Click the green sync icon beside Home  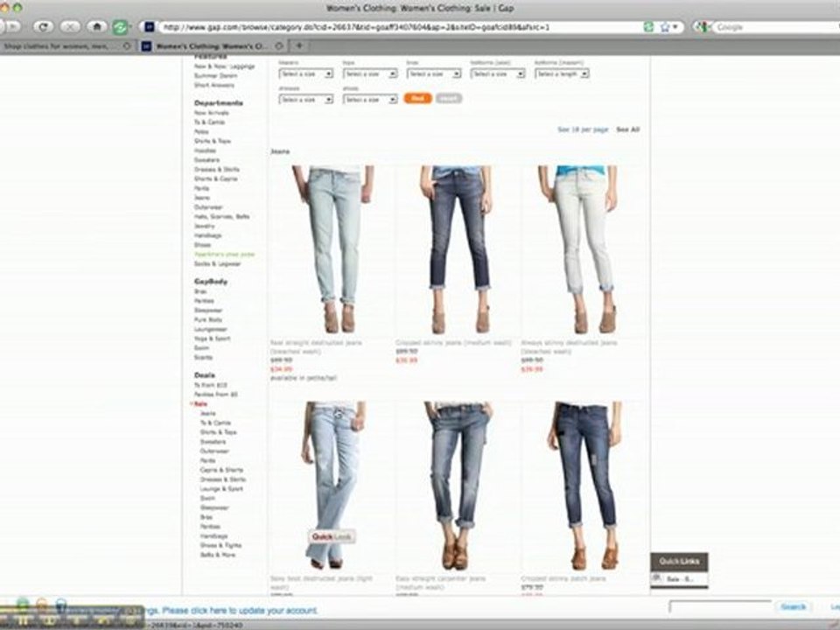(x=120, y=27)
